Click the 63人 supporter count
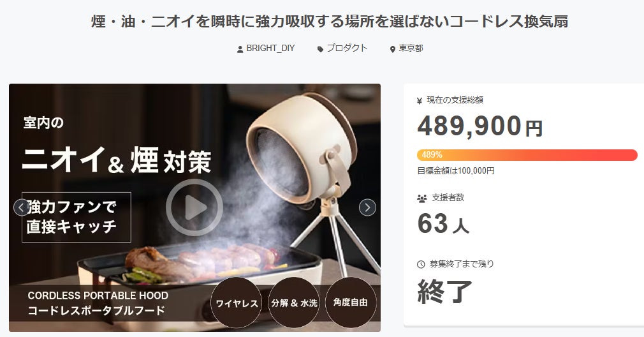Image resolution: width=644 pixels, height=337 pixels. coord(443,224)
